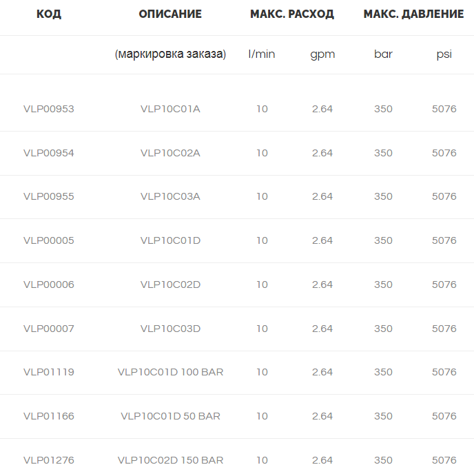The height and width of the screenshot is (476, 474).
Task: Click the МАКС. ДАВЛЕНИЕ column header
Action: [x=413, y=14]
